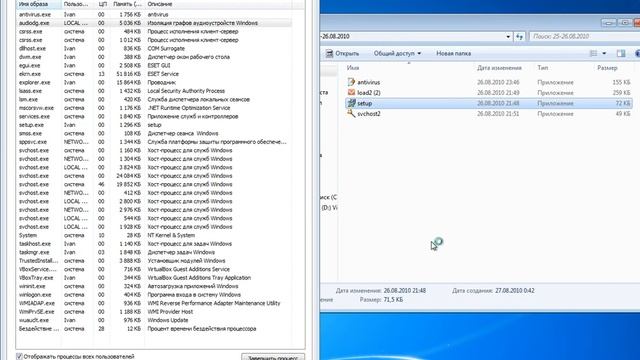Sort processes by Имя образа column
Viewport: 640px width, 360px height.
[39, 4]
